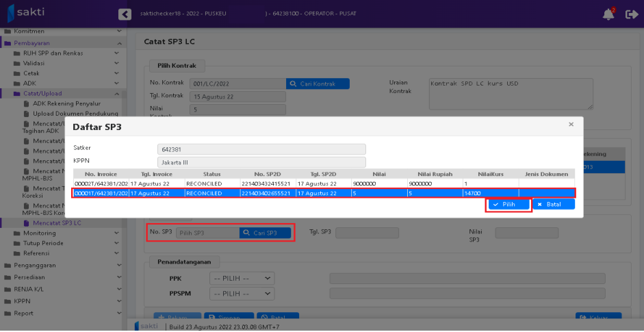This screenshot has width=644, height=332.
Task: Click the Penganggaran folder icon
Action: (x=8, y=265)
